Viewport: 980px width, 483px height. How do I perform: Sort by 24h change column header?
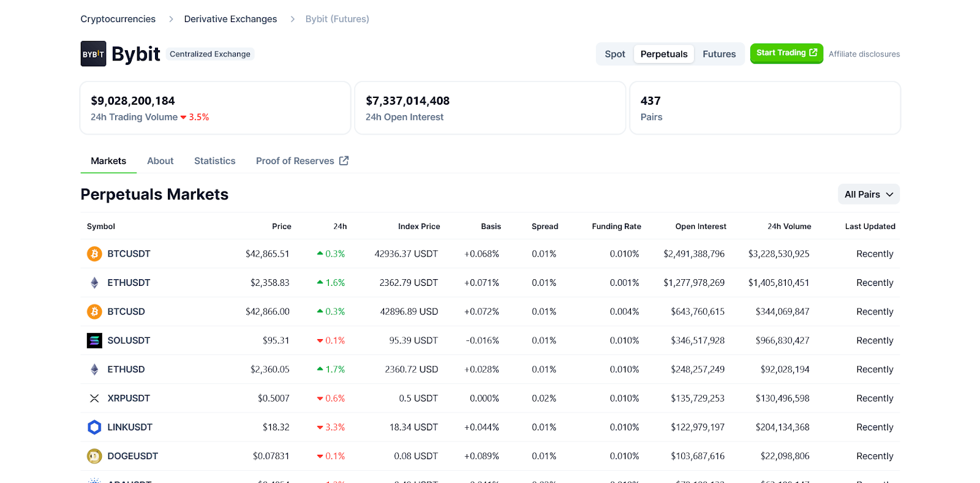(340, 227)
